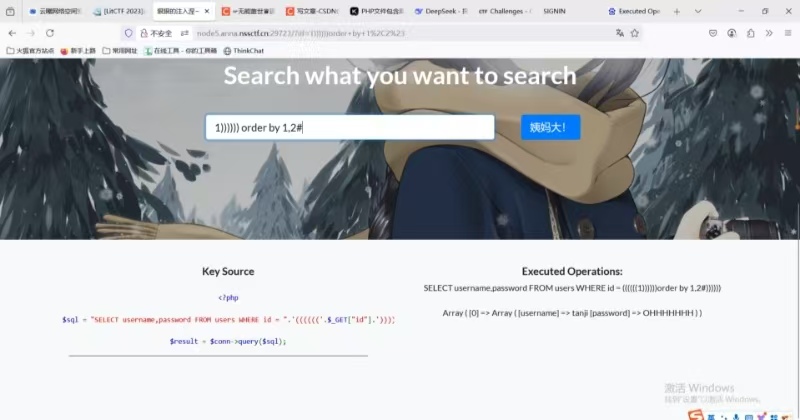
Task: Go back to the previous page
Action: point(12,33)
